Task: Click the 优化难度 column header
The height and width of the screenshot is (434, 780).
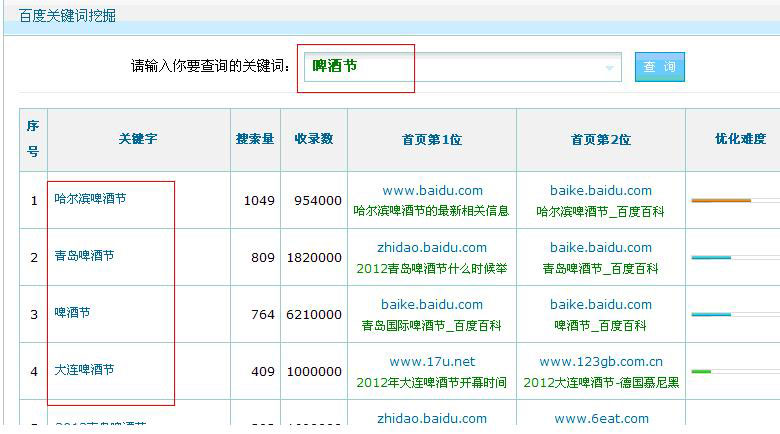Action: pyautogui.click(x=740, y=139)
